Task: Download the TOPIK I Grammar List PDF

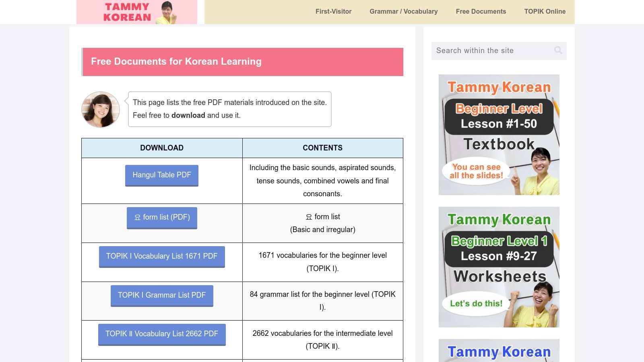Action: (161, 295)
